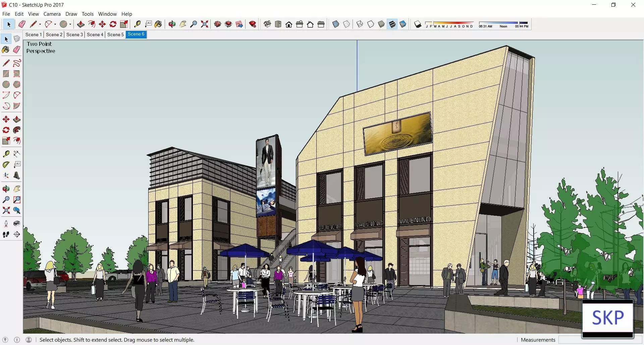The width and height of the screenshot is (644, 345).
Task: Choose the Rotate tool in top toolbar
Action: [x=113, y=24]
